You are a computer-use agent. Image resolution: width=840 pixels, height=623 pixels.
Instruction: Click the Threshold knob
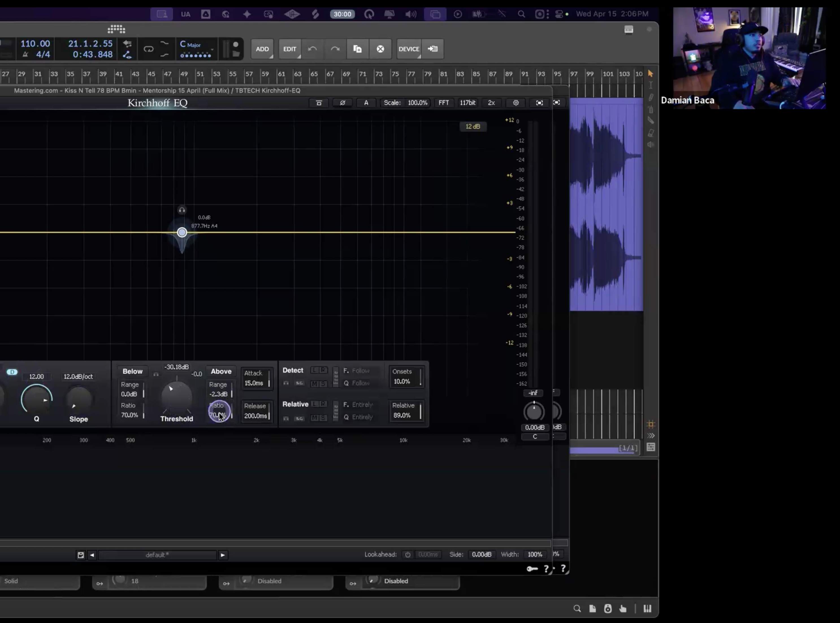coord(176,396)
